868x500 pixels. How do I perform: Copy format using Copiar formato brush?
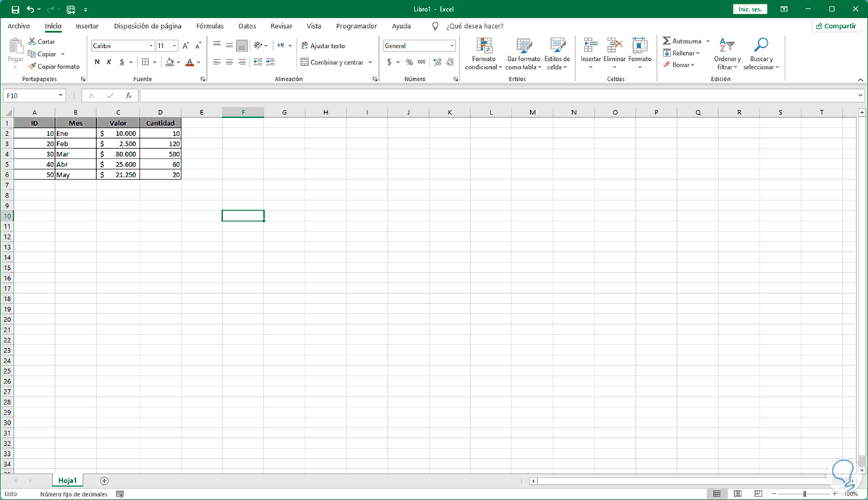(x=54, y=66)
